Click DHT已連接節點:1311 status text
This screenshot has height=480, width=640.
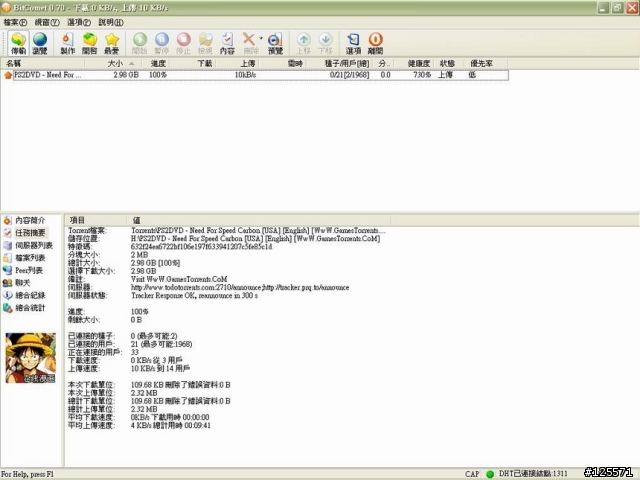pyautogui.click(x=533, y=474)
